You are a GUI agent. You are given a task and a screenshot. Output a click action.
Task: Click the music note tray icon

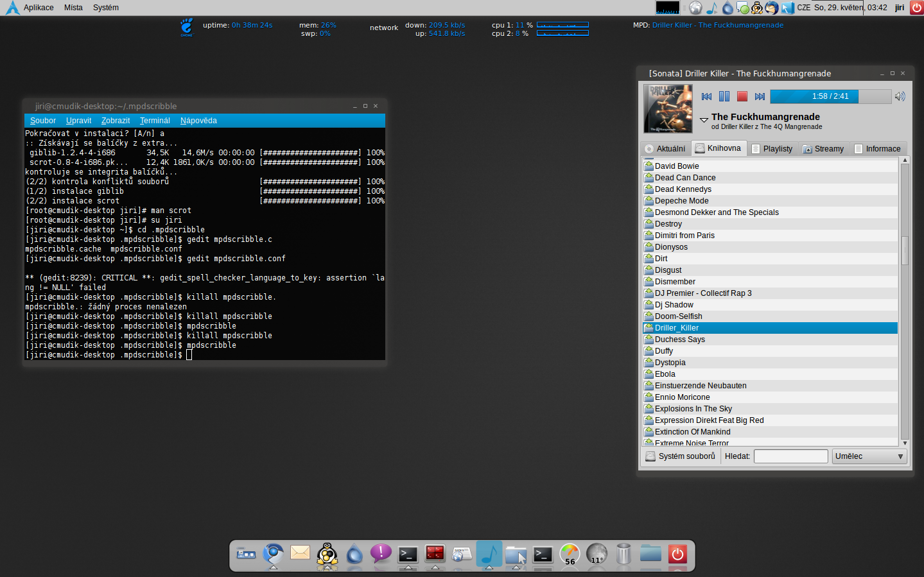pyautogui.click(x=711, y=8)
